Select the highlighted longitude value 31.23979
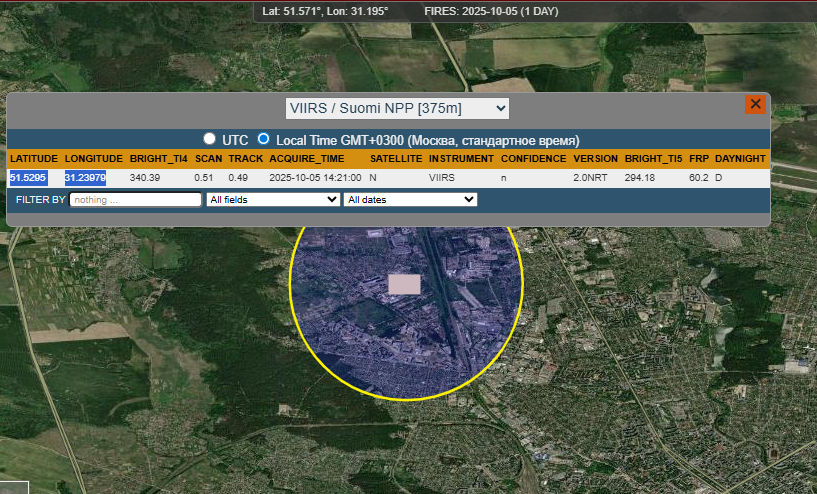This screenshot has height=494, width=817. 86,178
